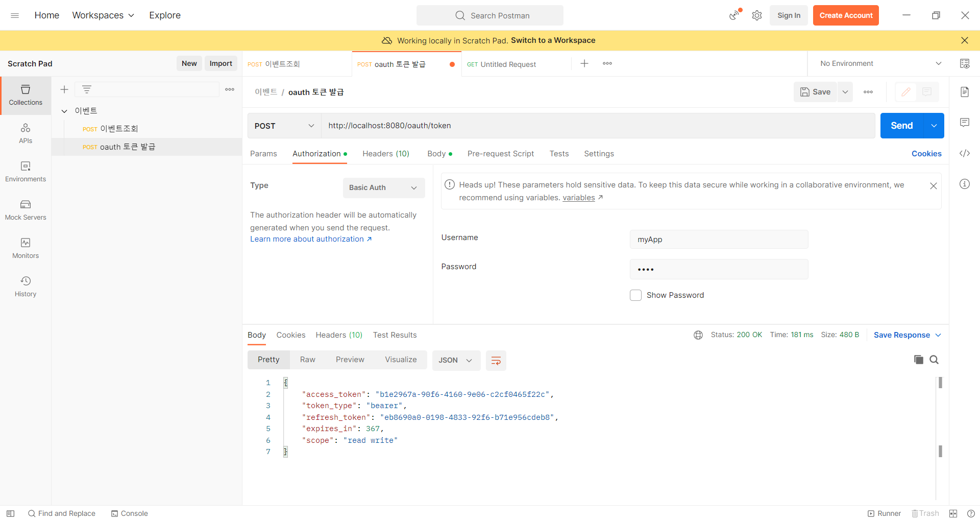Open History in the sidebar
The height and width of the screenshot is (521, 980).
(26, 287)
